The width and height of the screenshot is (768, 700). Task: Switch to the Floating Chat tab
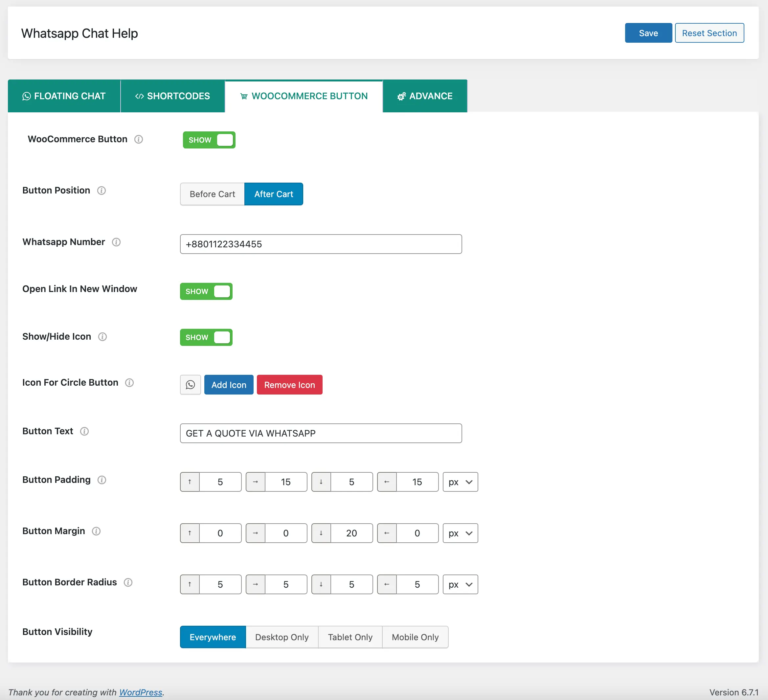(x=64, y=96)
